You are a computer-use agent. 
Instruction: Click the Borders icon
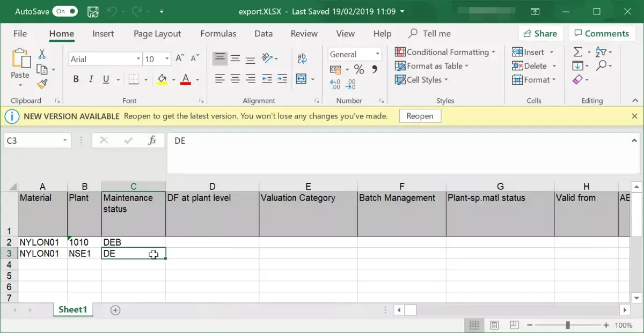click(x=134, y=79)
